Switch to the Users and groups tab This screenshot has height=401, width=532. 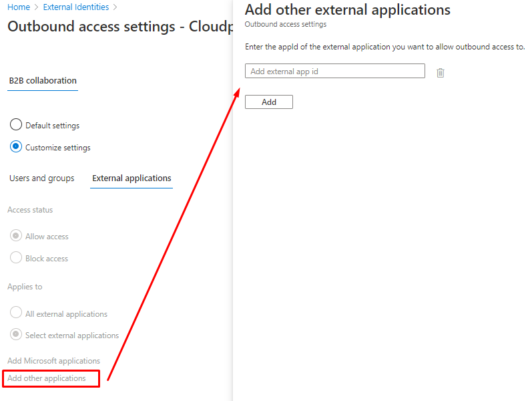coord(42,178)
